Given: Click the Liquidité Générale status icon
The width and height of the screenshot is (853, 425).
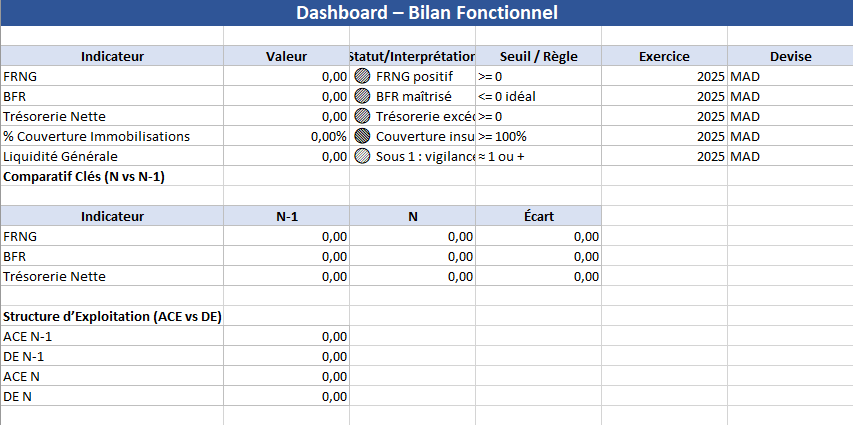Looking at the screenshot, I should [x=362, y=156].
